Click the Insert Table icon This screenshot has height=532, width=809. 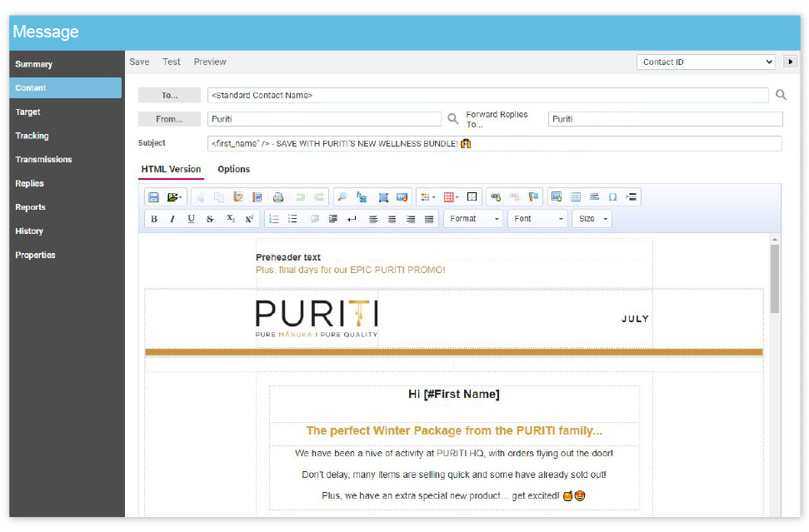[x=576, y=197]
